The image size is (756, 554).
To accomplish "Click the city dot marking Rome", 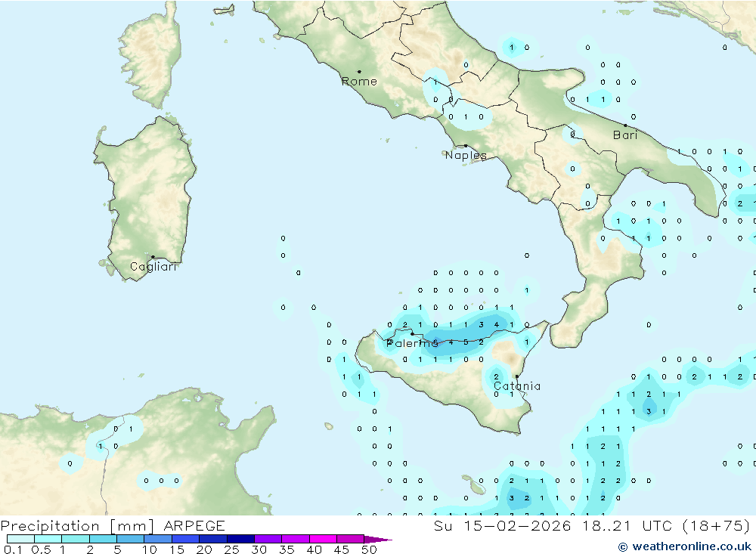I will [359, 72].
